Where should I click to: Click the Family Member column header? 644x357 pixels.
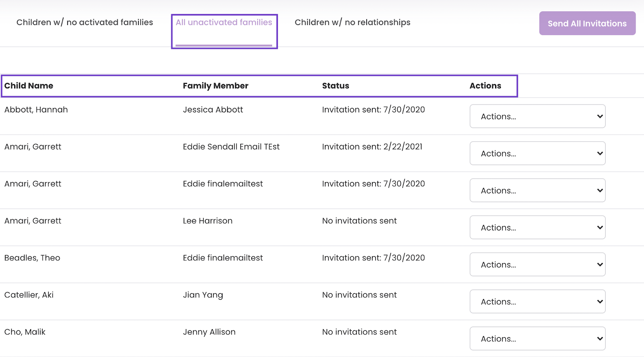[215, 86]
